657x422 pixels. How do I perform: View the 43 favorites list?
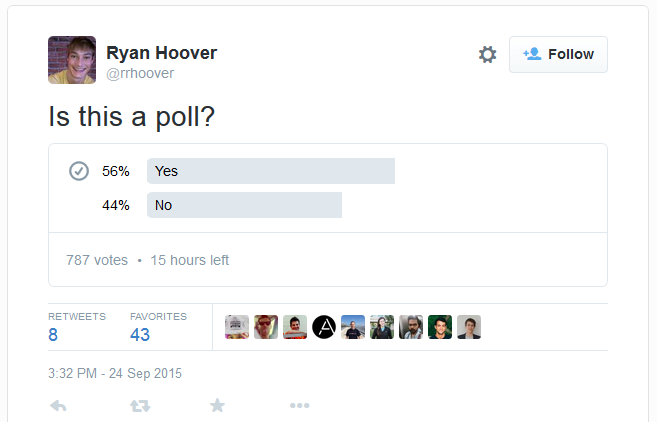point(140,335)
